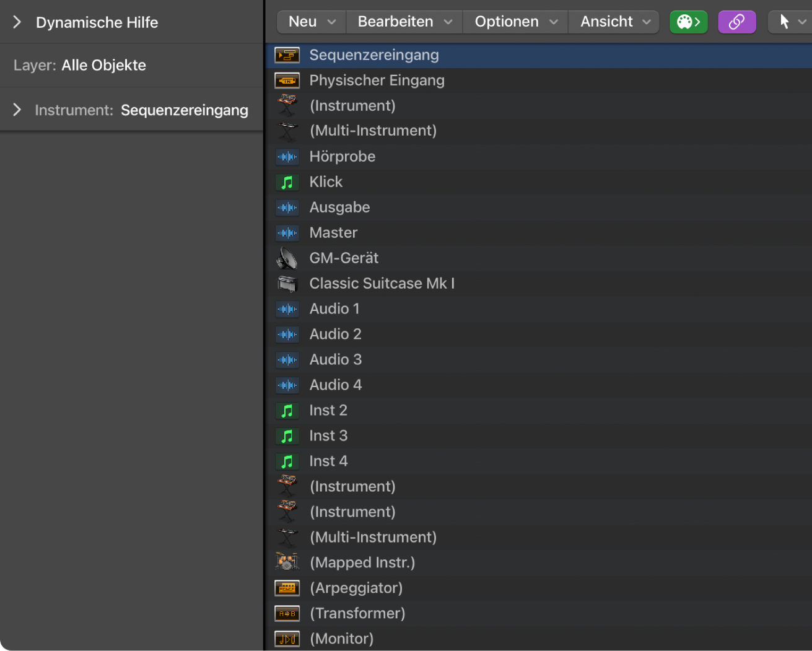The width and height of the screenshot is (812, 651).
Task: Click the Hörprobe waveform icon
Action: click(287, 156)
